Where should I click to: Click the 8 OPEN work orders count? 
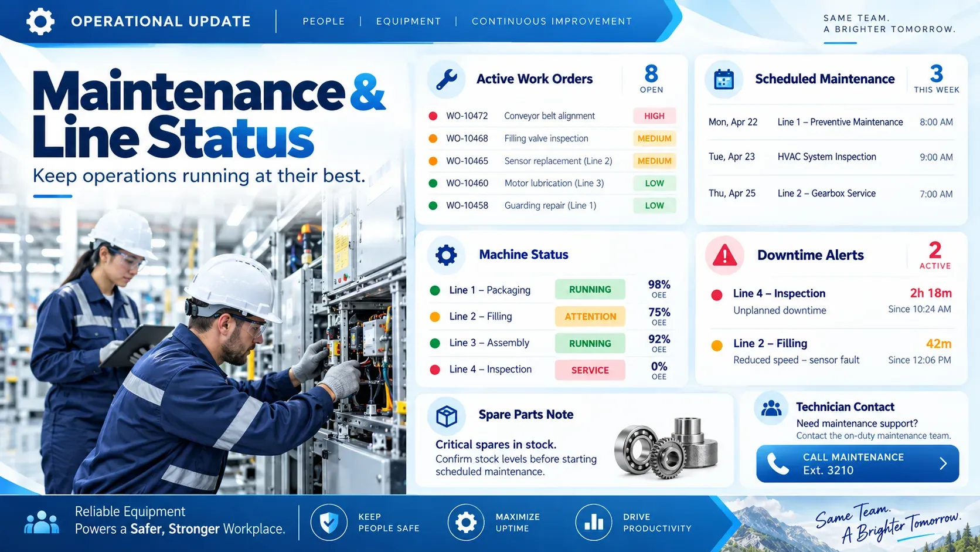651,79
